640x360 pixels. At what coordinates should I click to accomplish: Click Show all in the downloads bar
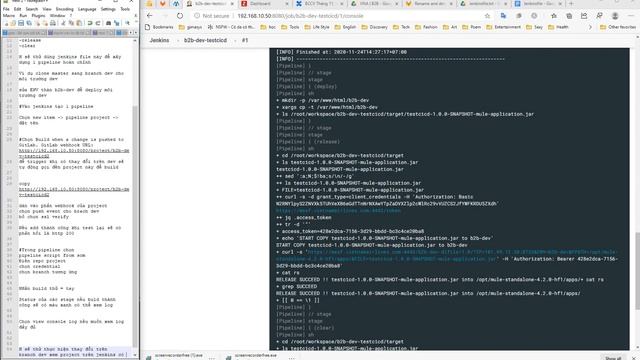[613, 358]
